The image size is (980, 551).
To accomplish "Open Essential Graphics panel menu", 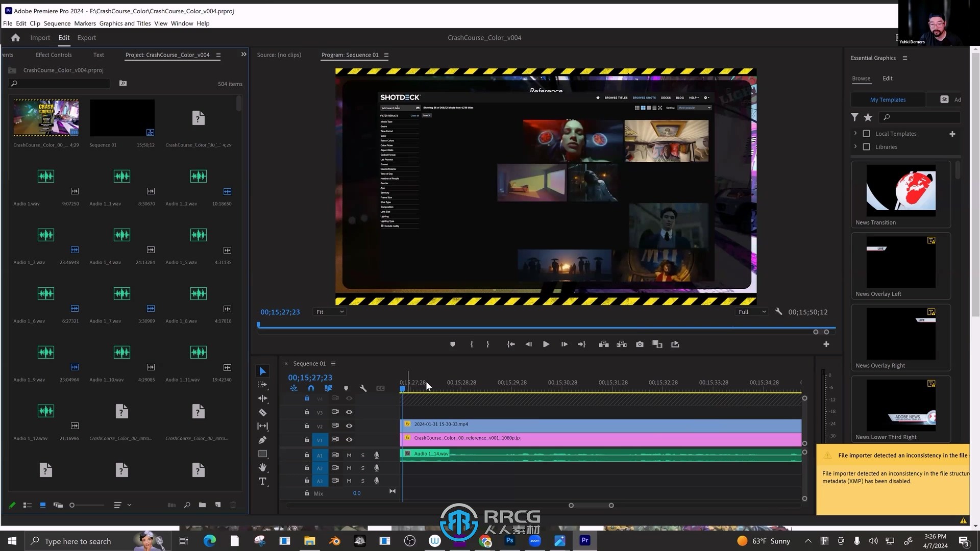I will [905, 58].
